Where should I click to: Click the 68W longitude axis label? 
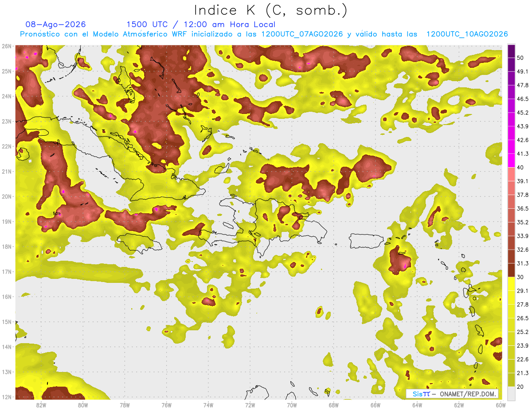(x=334, y=405)
